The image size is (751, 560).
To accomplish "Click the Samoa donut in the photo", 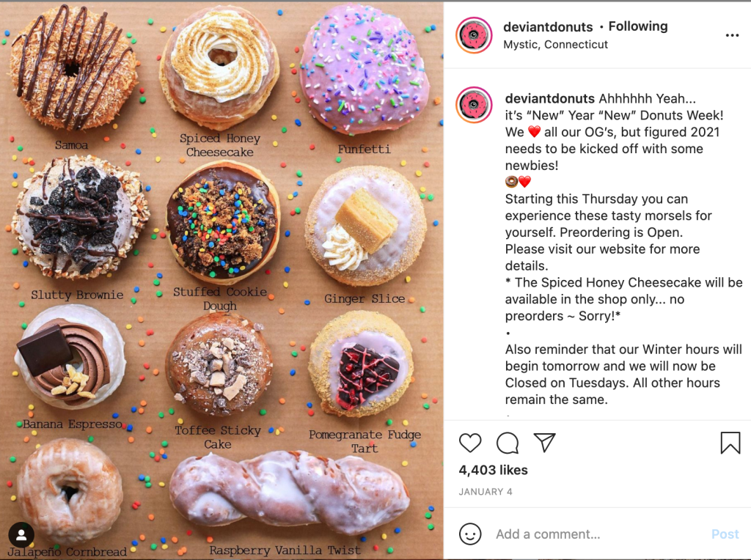I will click(72, 67).
